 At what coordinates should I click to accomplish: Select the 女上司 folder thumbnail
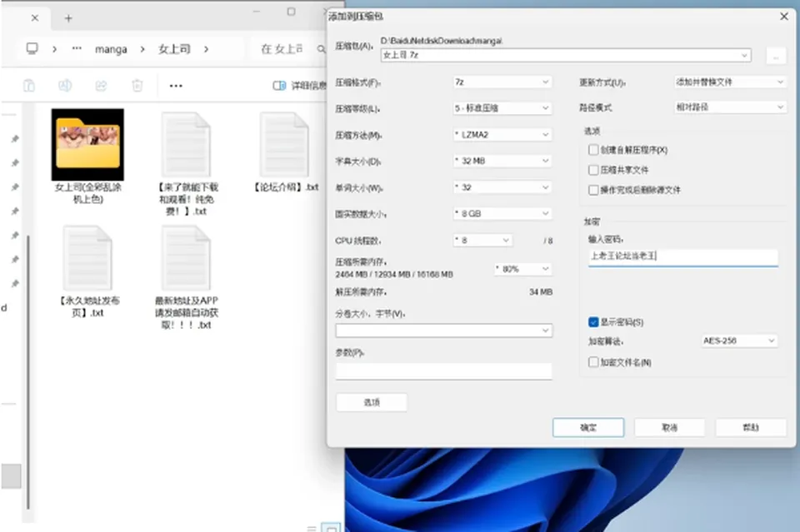pos(87,144)
